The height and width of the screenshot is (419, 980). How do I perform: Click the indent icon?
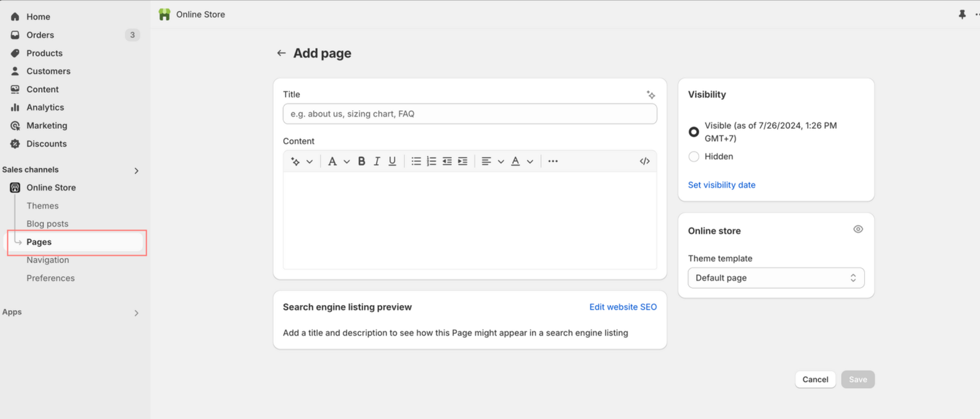click(x=462, y=161)
